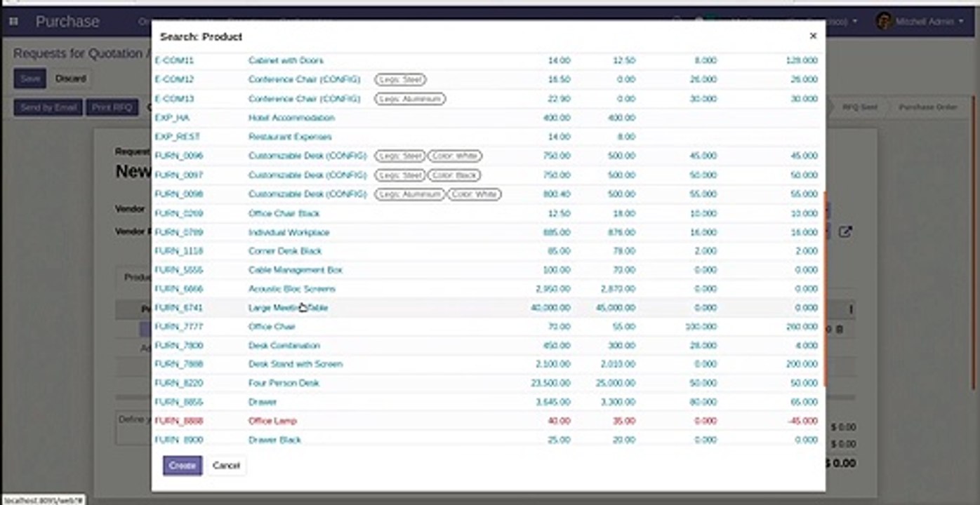Click the Create button in dialog
Viewport: 980px width, 505px height.
tap(183, 465)
